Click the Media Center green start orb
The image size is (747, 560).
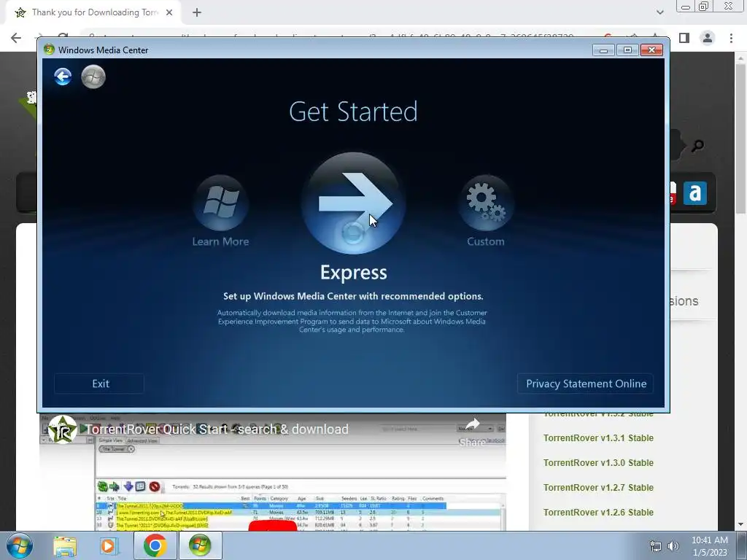tap(93, 77)
